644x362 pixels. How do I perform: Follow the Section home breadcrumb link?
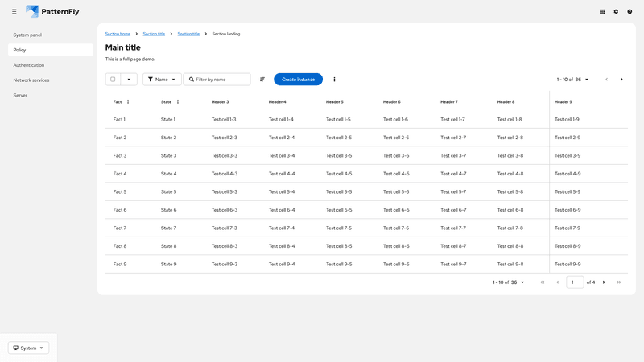point(118,34)
